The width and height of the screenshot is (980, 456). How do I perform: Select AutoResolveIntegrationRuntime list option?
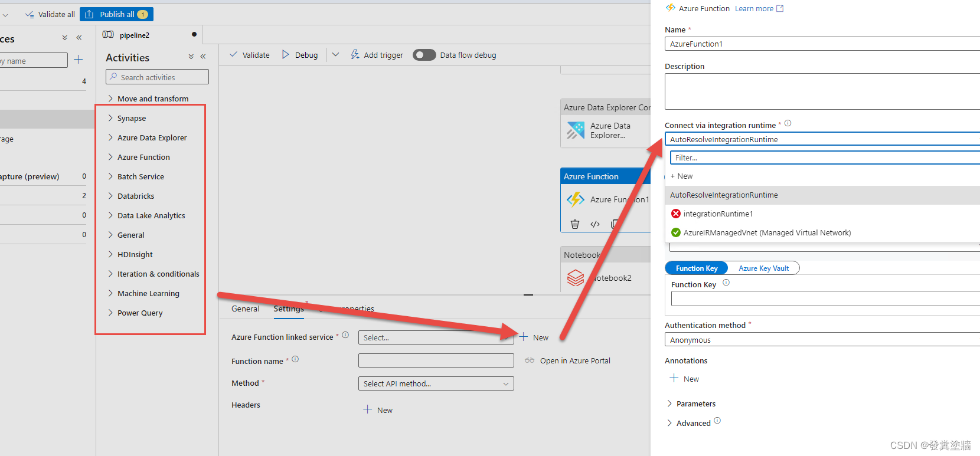(822, 195)
